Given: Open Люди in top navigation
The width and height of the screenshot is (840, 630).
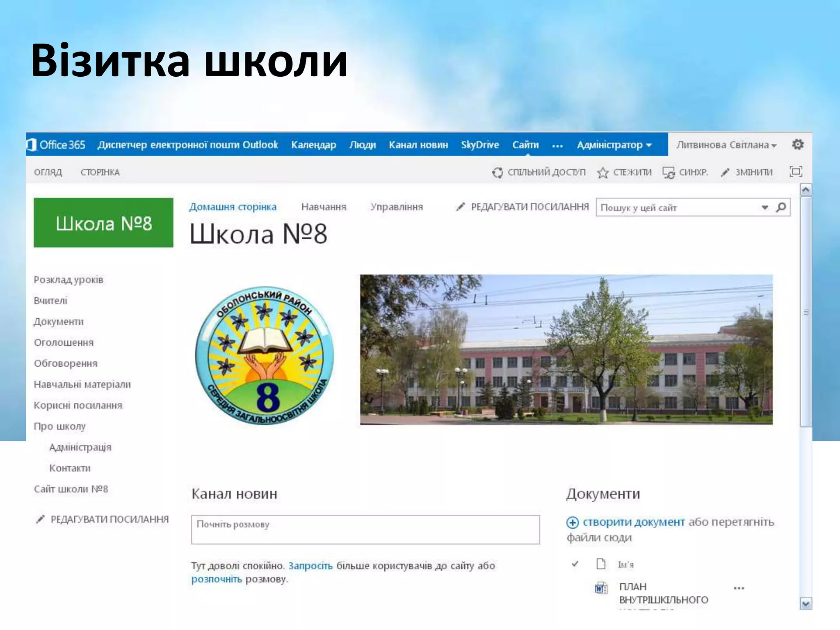Looking at the screenshot, I should pyautogui.click(x=363, y=145).
